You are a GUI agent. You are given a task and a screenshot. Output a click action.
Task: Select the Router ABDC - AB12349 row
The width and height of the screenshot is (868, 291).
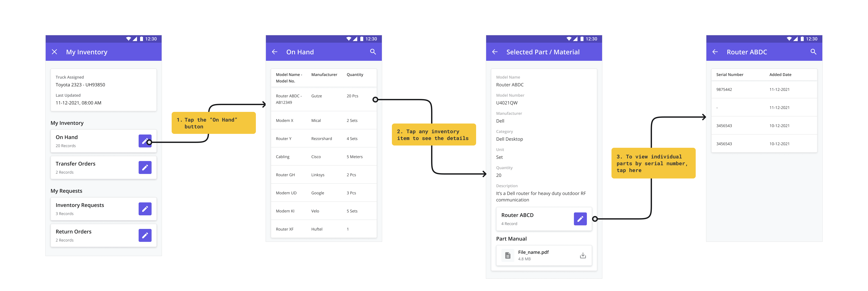pyautogui.click(x=324, y=99)
